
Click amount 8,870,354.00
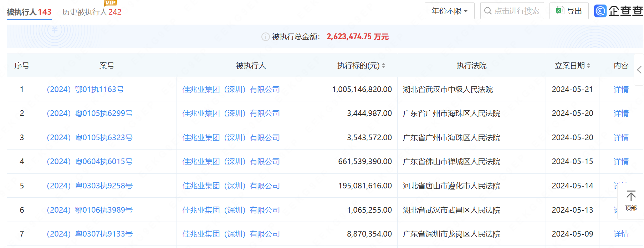369,234
